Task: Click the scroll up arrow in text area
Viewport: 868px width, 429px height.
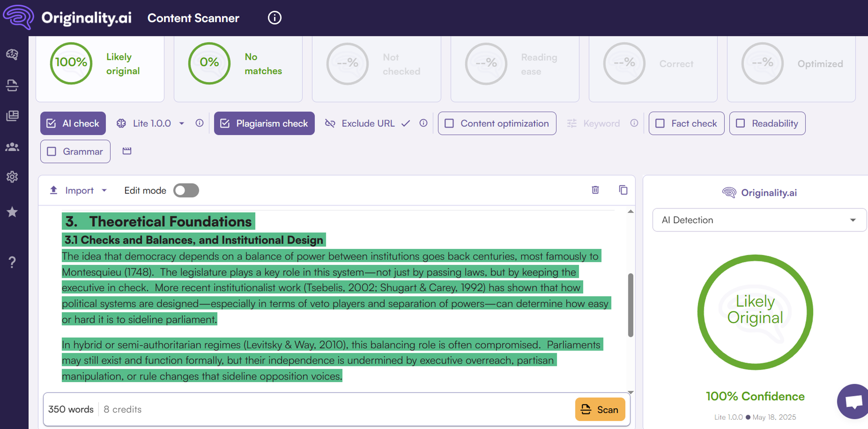Action: [x=631, y=211]
